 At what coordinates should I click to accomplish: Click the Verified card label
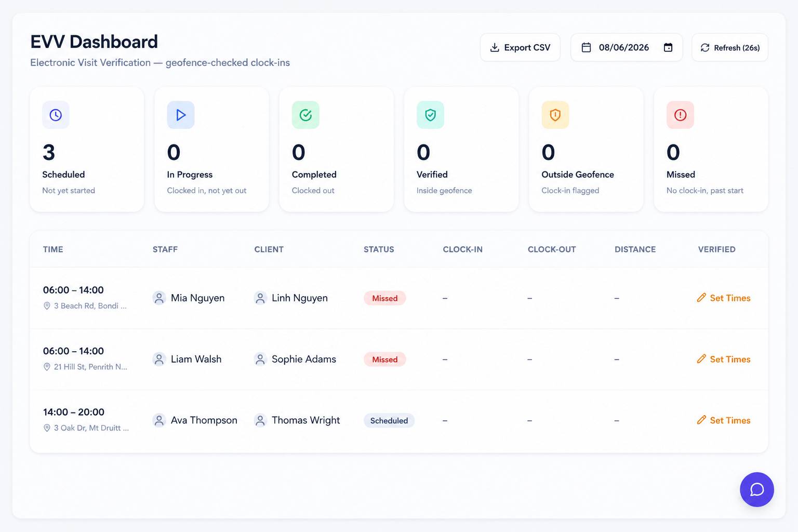tap(432, 175)
